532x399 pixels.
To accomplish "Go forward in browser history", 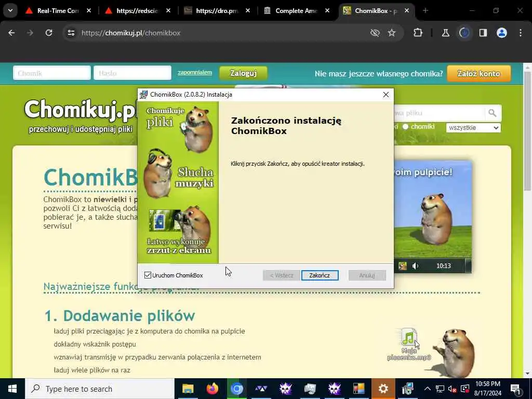I will [30, 33].
